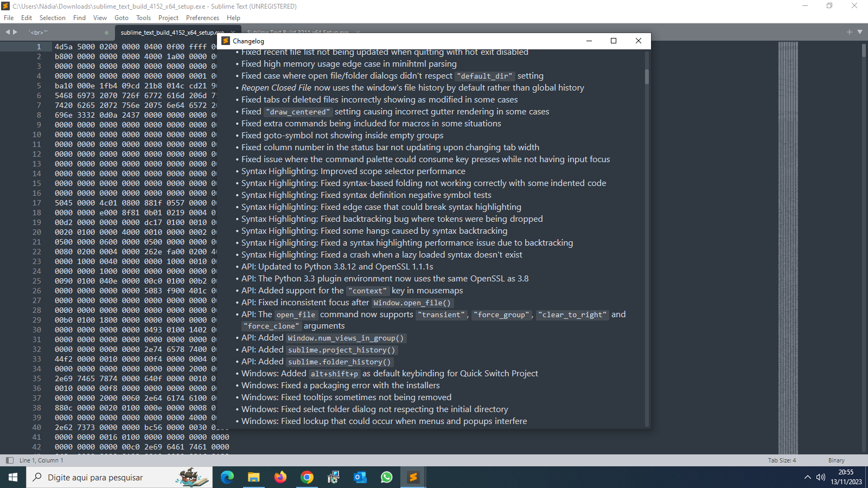Click the 'alt+shift+p' keybinding text
The width and height of the screenshot is (868, 488).
point(334,374)
